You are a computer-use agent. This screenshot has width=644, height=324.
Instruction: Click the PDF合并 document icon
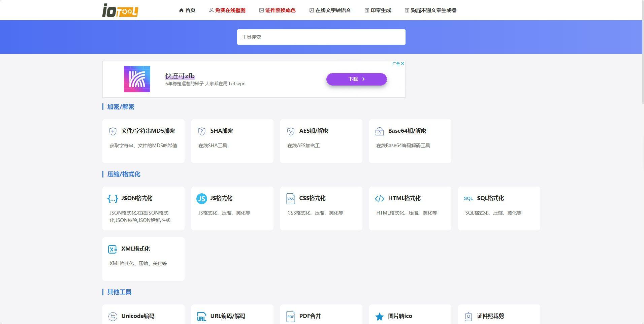click(290, 317)
